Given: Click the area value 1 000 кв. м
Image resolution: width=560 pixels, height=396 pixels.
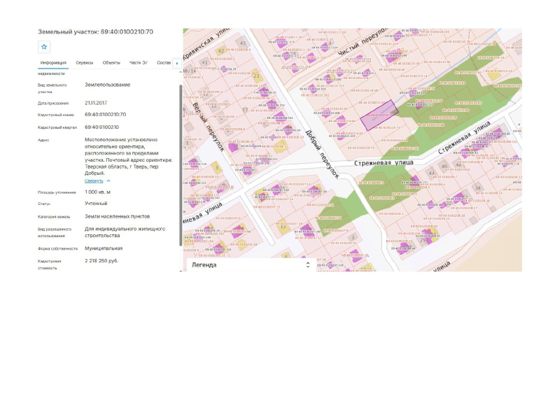Looking at the screenshot, I should (x=98, y=192).
